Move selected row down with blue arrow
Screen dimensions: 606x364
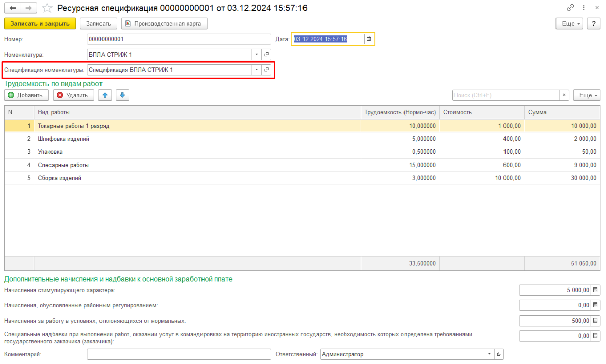coord(122,95)
